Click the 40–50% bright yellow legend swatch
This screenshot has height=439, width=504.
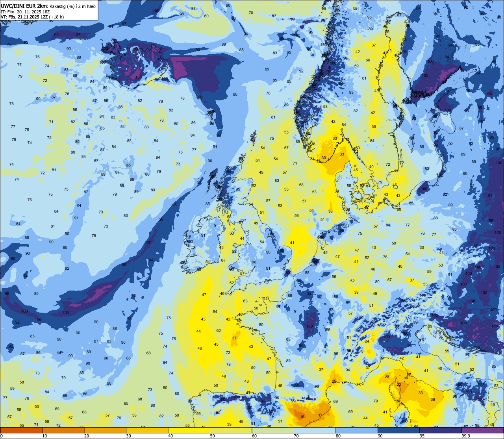click(x=189, y=430)
